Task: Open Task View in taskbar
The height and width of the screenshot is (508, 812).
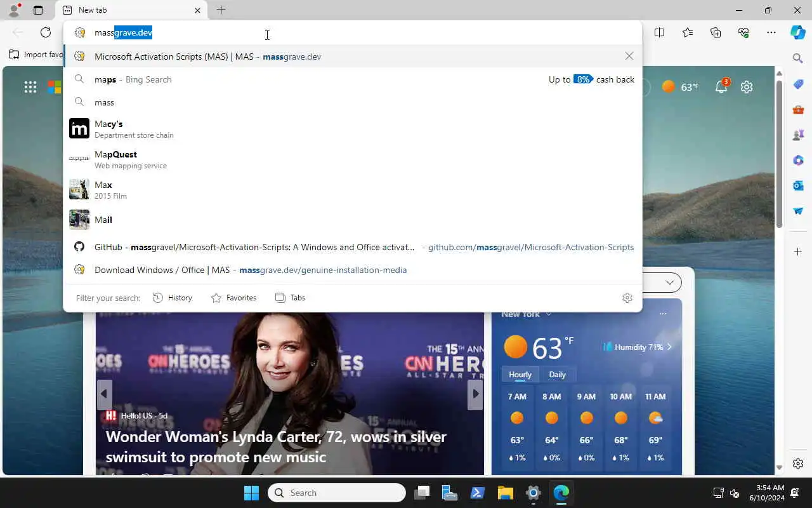Action: pos(422,493)
